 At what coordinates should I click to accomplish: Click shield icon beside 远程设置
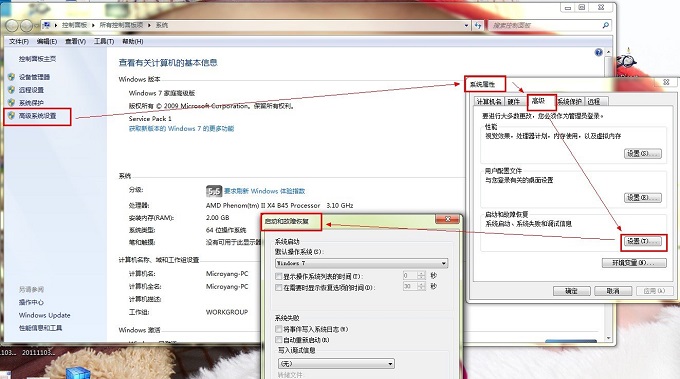coord(12,90)
